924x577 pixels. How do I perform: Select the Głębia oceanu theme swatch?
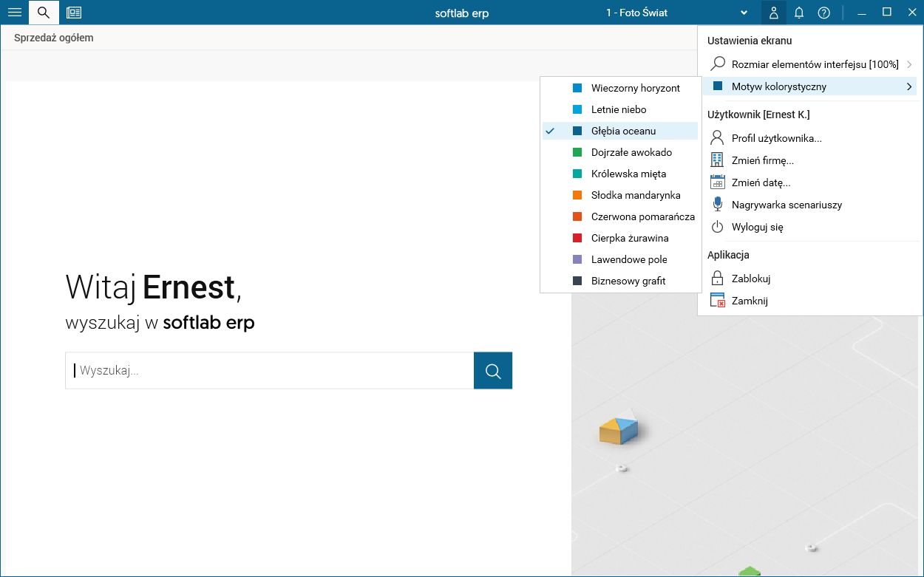point(577,131)
